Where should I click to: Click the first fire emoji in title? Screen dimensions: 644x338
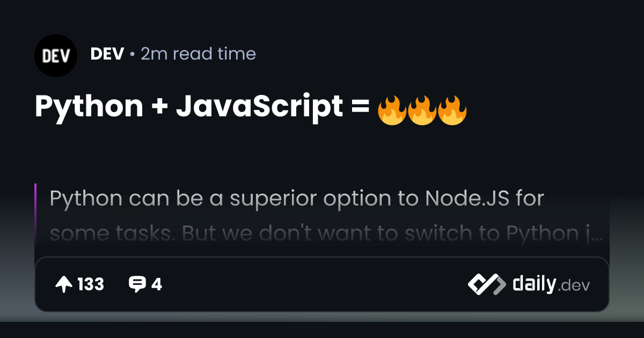pos(392,111)
